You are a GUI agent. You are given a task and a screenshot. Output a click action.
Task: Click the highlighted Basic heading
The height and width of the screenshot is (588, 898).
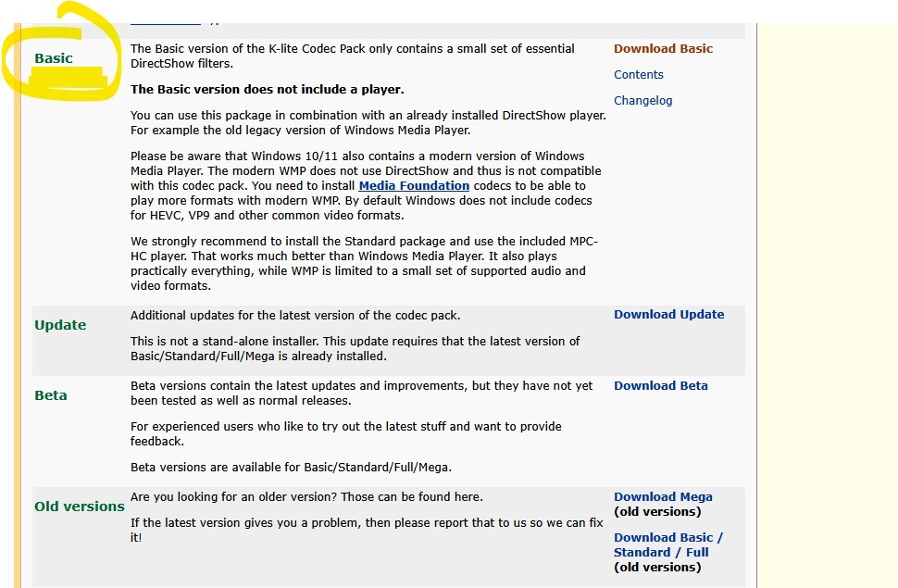[x=54, y=58]
